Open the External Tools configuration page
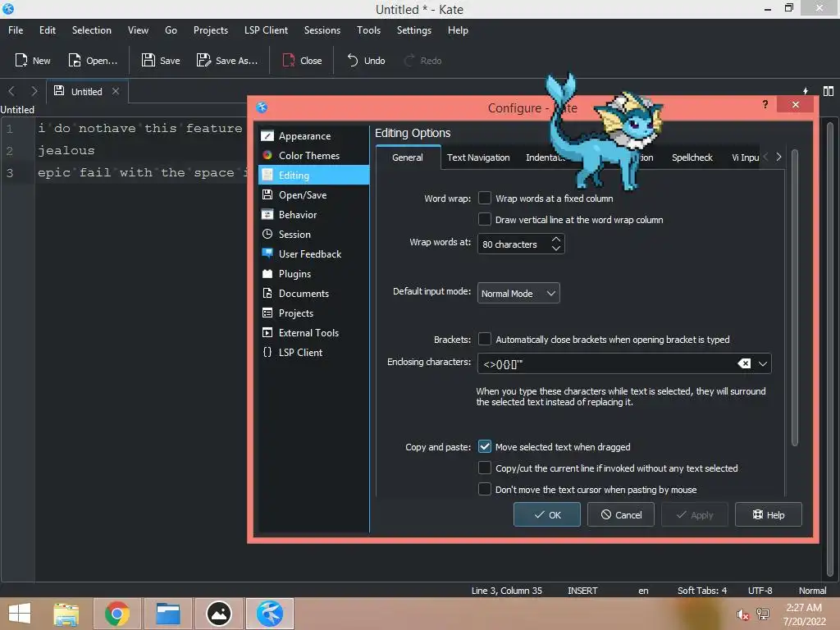The width and height of the screenshot is (840, 630). pos(313,333)
